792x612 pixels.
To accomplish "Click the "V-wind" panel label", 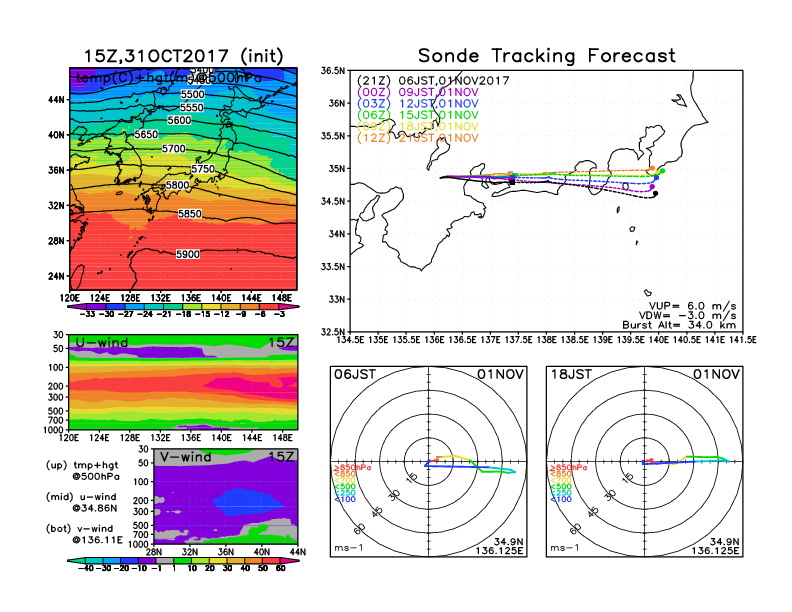I will tap(185, 457).
